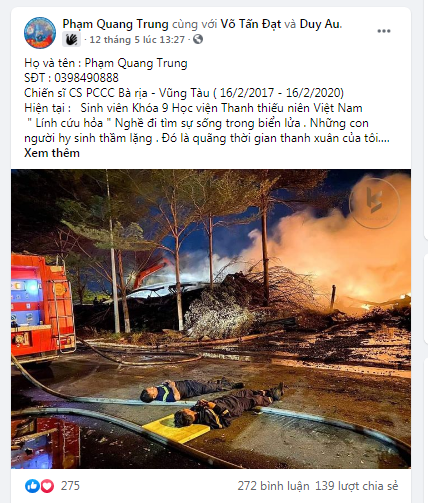Screen dimensions: 428x503
Task: Click the globe public privacy icon
Action: pos(198,40)
